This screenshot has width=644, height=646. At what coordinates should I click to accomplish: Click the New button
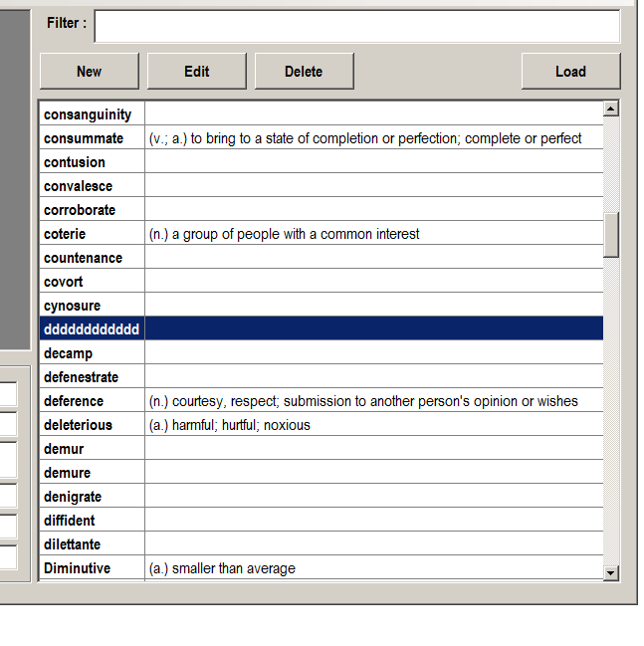pos(90,71)
